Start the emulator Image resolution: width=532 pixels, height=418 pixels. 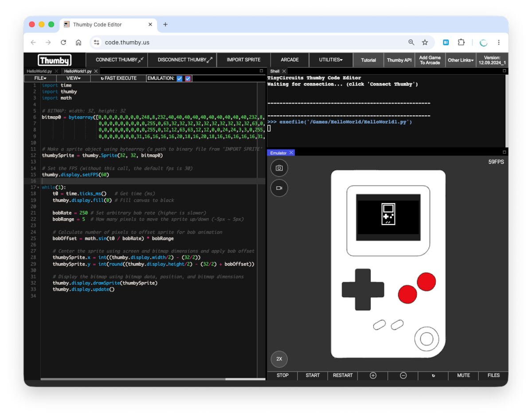[313, 375]
